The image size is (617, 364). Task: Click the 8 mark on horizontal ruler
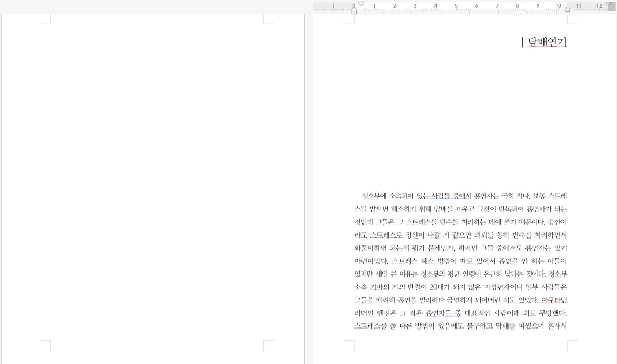pyautogui.click(x=517, y=6)
